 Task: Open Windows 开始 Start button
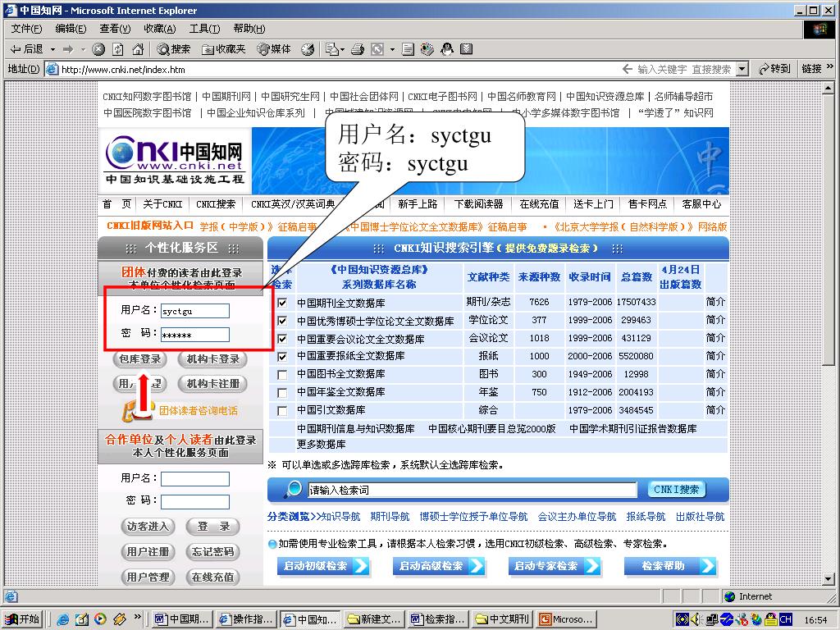(x=22, y=619)
